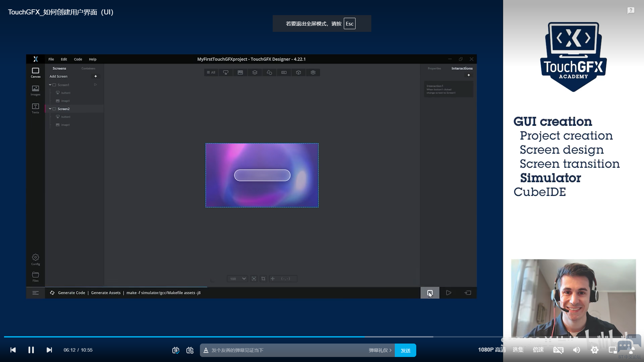
Task: Select button1 under Screen1
Action: pyautogui.click(x=63, y=93)
